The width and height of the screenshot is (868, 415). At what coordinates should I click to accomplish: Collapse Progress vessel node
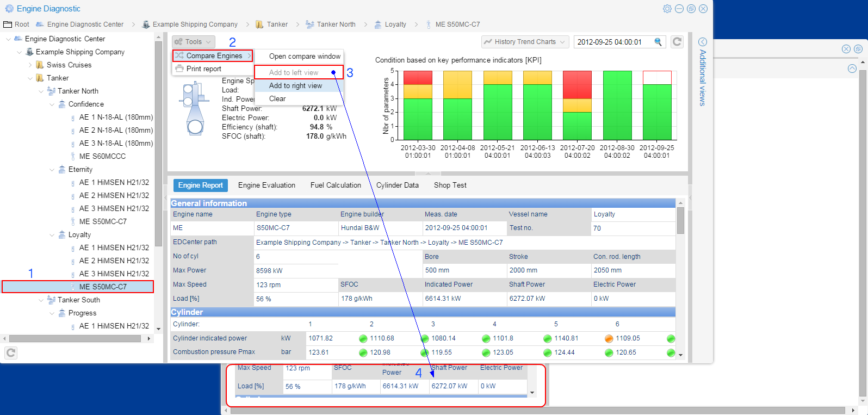(x=52, y=313)
